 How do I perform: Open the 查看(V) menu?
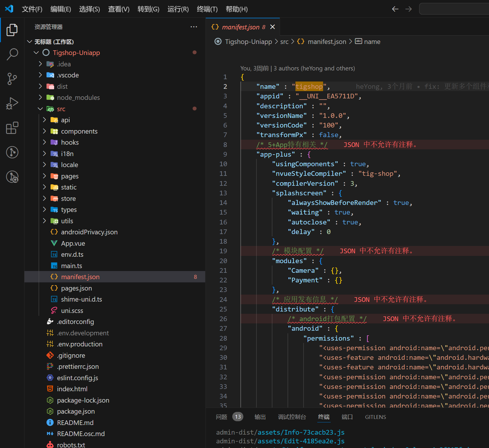tap(118, 9)
